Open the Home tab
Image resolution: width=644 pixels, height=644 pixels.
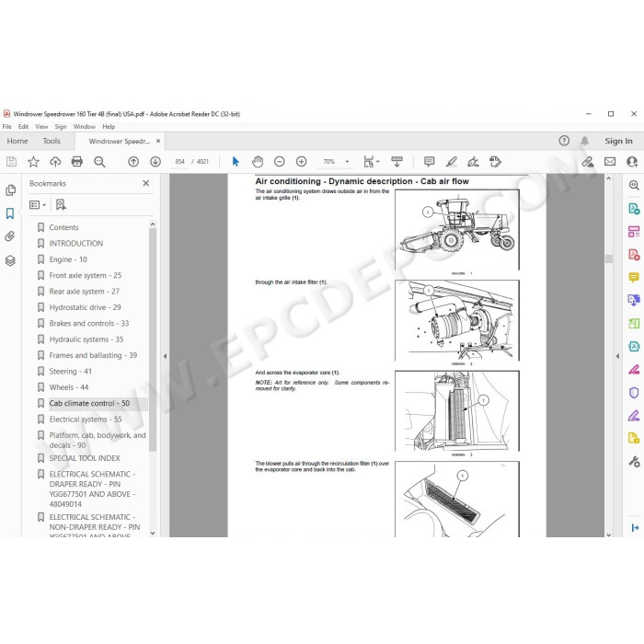click(x=17, y=141)
